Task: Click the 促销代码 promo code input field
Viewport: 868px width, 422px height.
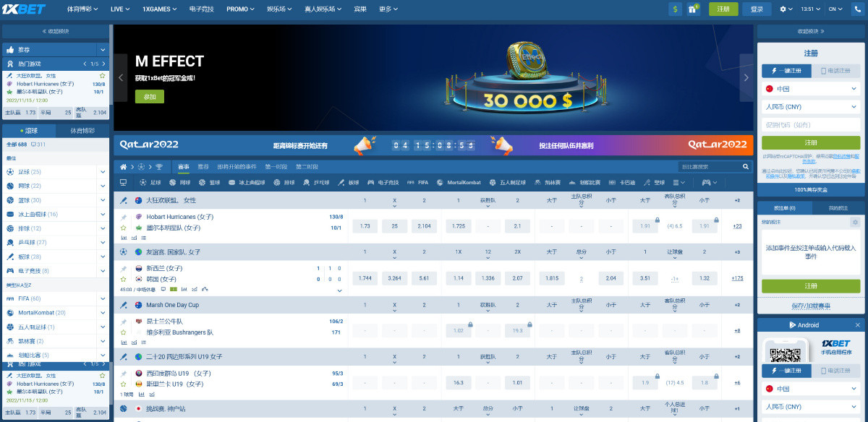Action: [x=811, y=125]
